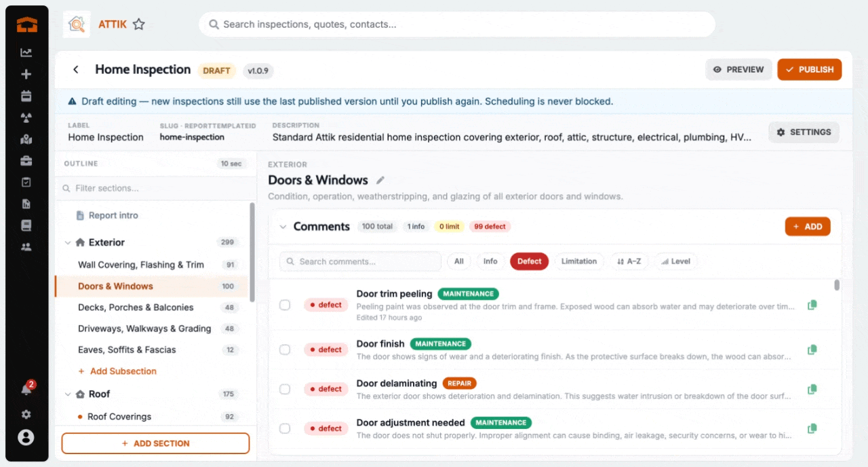Switch to the Limitation filter tab
This screenshot has height=467, width=868.
click(579, 261)
